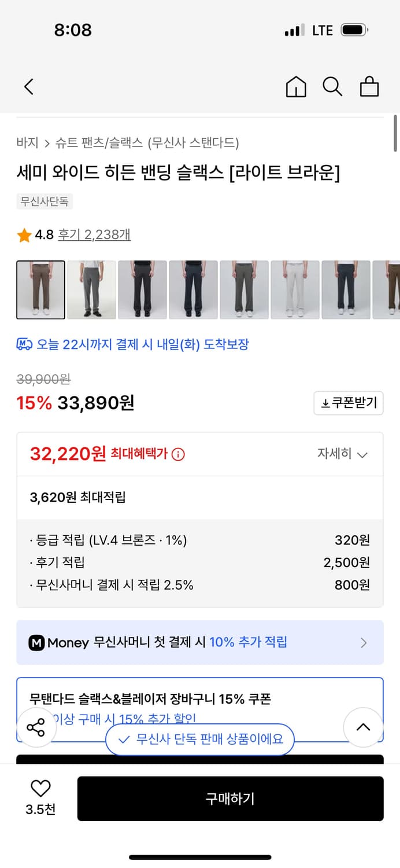Tap the heart to like the product

coord(39,788)
